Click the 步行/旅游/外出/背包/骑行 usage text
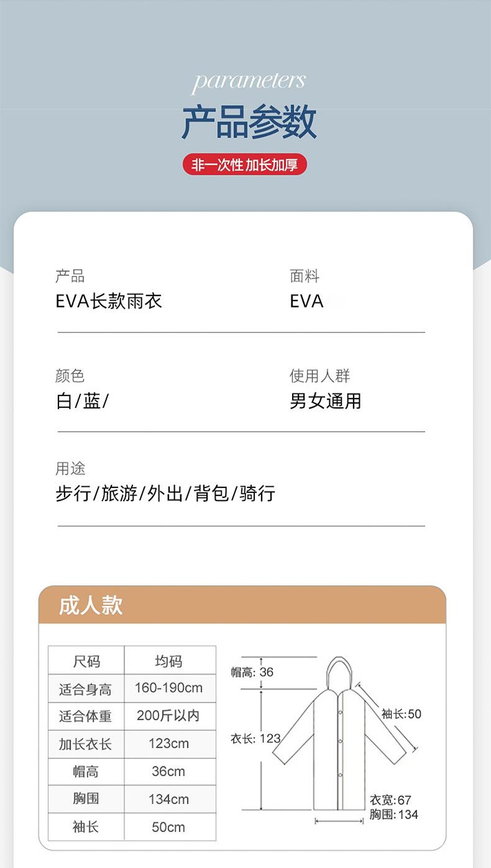 (x=165, y=494)
